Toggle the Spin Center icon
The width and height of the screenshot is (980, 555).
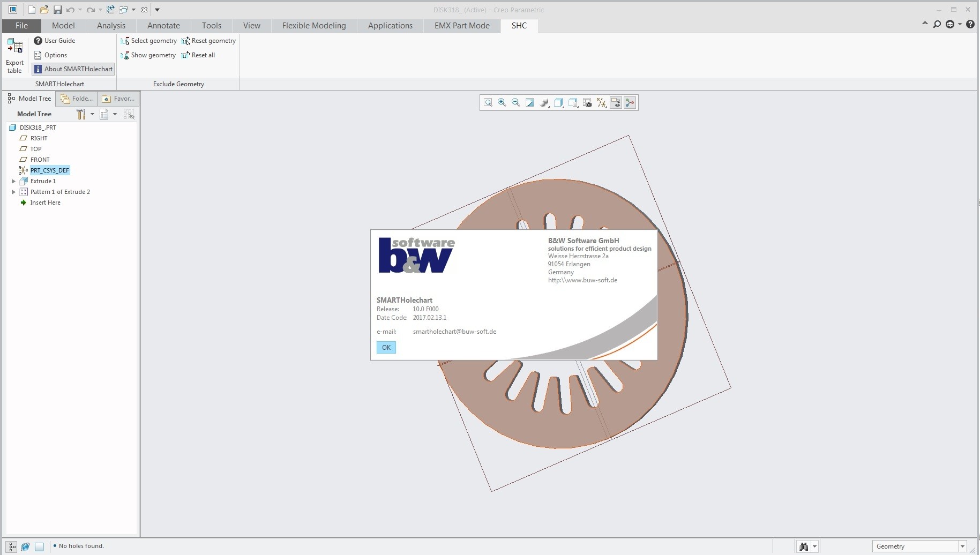click(630, 103)
